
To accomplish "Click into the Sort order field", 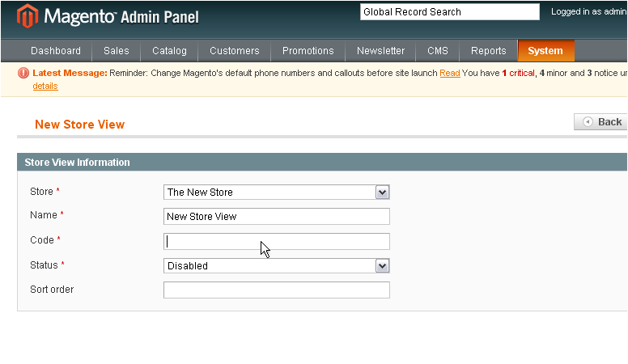I will pos(276,290).
